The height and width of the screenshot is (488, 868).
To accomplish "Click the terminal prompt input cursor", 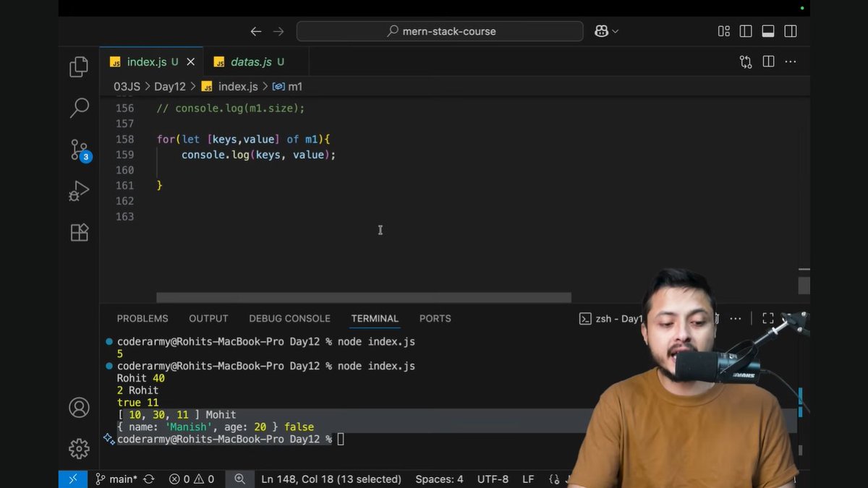I will pos(341,439).
